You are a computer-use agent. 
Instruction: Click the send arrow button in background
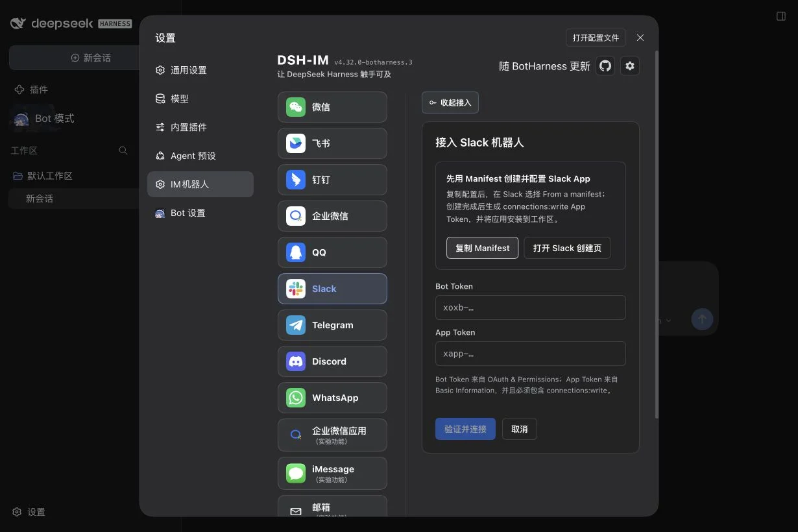click(x=702, y=319)
